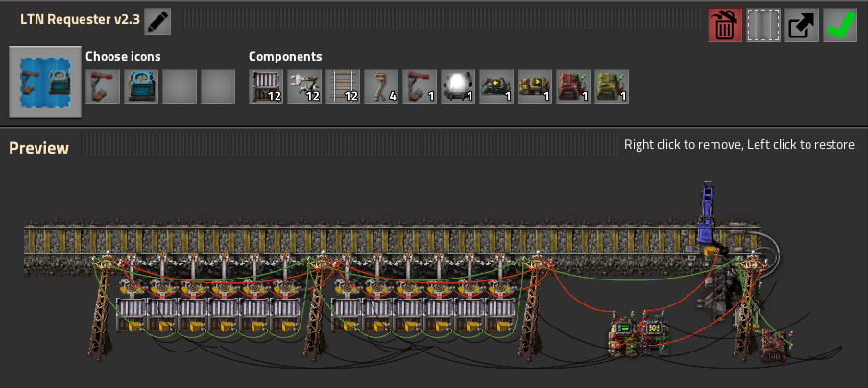
Task: Click the olive green combinator component, last in row
Action: [x=612, y=85]
